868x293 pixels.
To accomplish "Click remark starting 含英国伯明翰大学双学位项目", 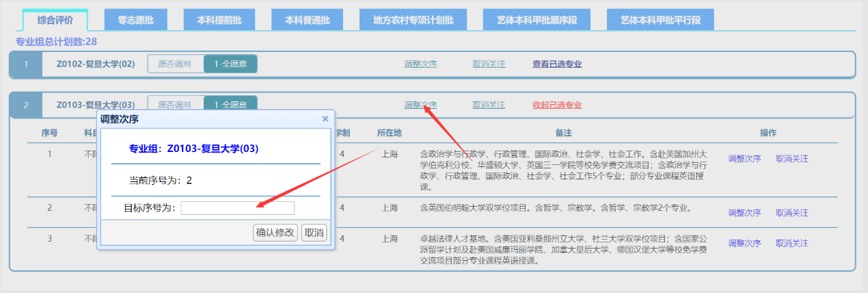I will [x=557, y=207].
